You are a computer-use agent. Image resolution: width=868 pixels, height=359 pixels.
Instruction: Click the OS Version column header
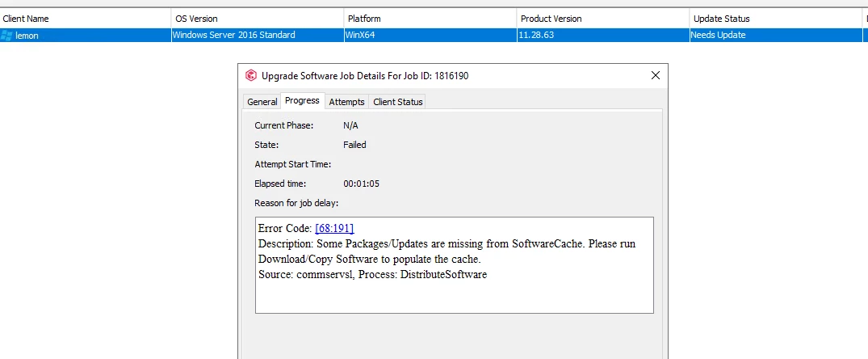(196, 19)
